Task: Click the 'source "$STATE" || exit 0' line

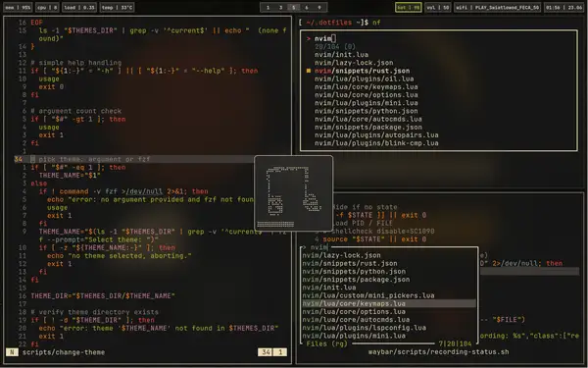Action: point(374,239)
